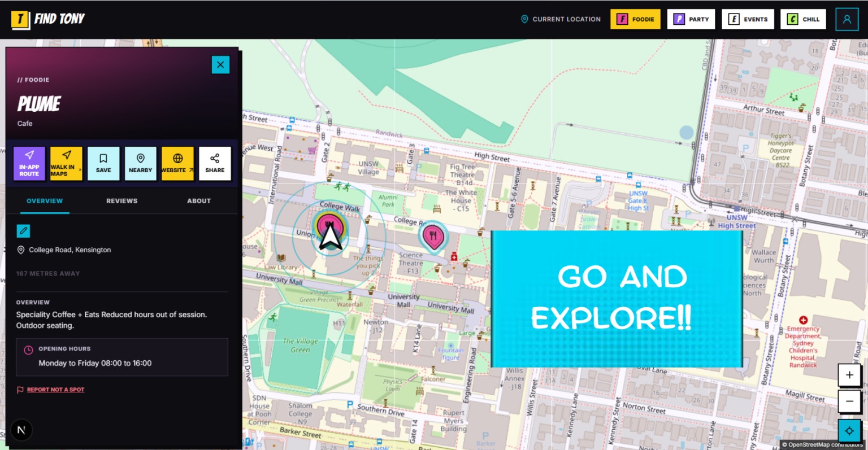Open Walk in Maps
Screen dimensions: 868x450
(66, 163)
